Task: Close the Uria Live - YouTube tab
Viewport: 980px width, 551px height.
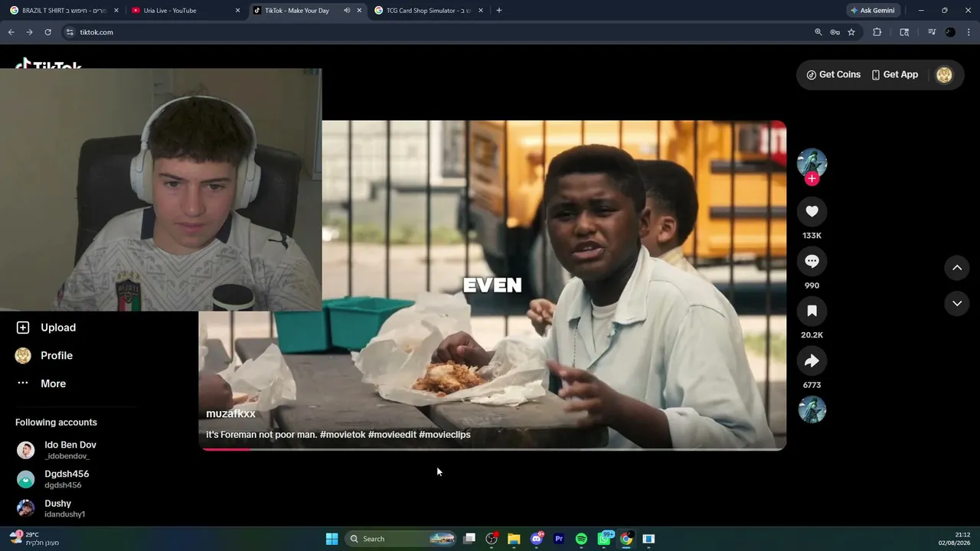Action: 237,11
